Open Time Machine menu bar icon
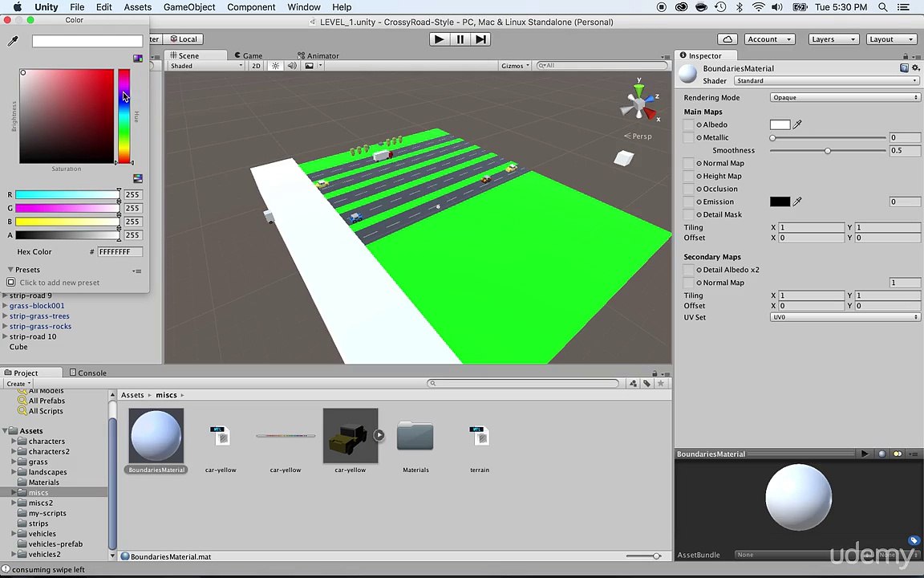Image resolution: width=924 pixels, height=578 pixels. coord(720,7)
